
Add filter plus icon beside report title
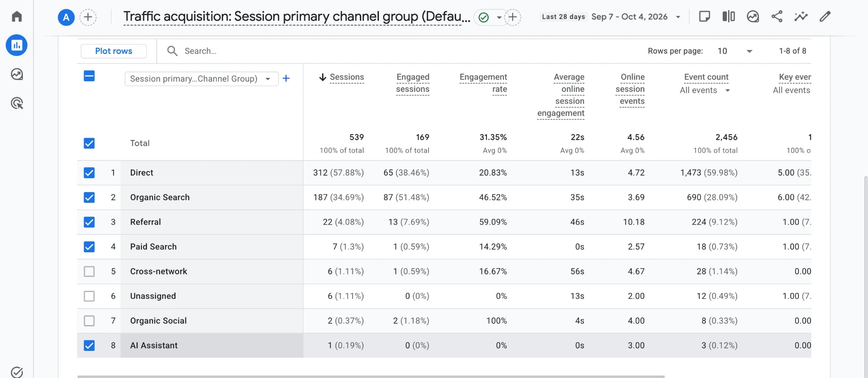pos(512,17)
